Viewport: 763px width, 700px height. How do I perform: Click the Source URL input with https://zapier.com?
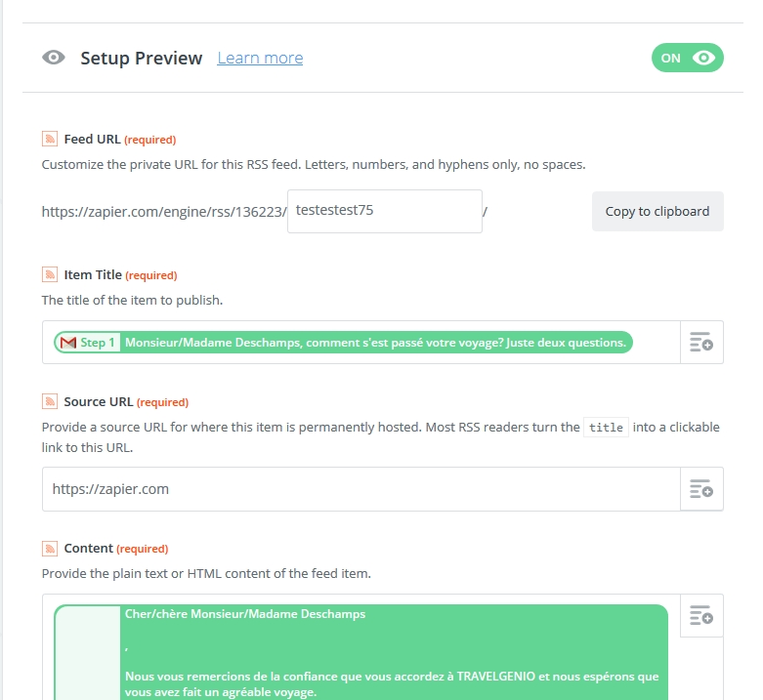(x=360, y=489)
